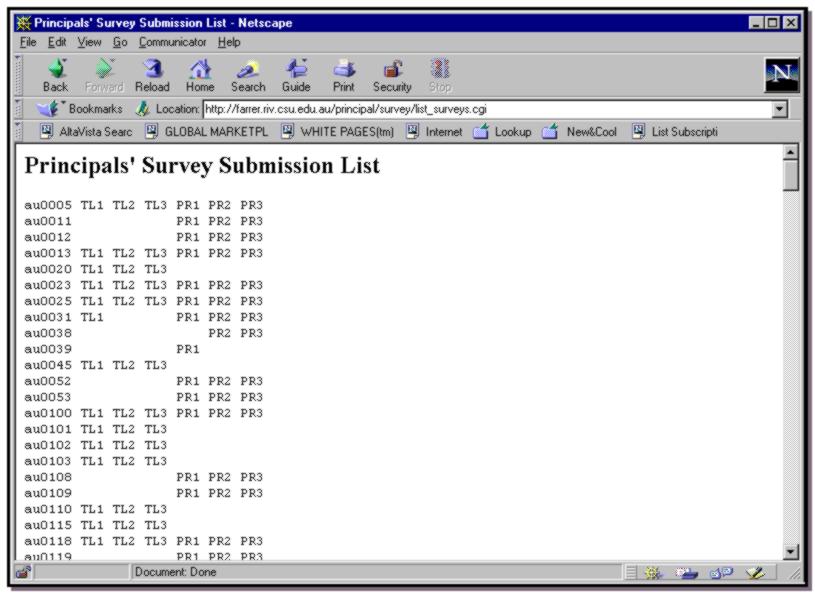This screenshot has width=815, height=594.
Task: Click the Document: Done status text
Action: (175, 572)
